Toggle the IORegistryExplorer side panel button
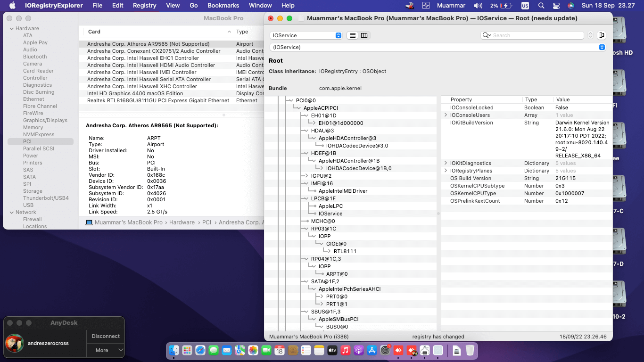This screenshot has width=644, height=362. pyautogui.click(x=602, y=35)
